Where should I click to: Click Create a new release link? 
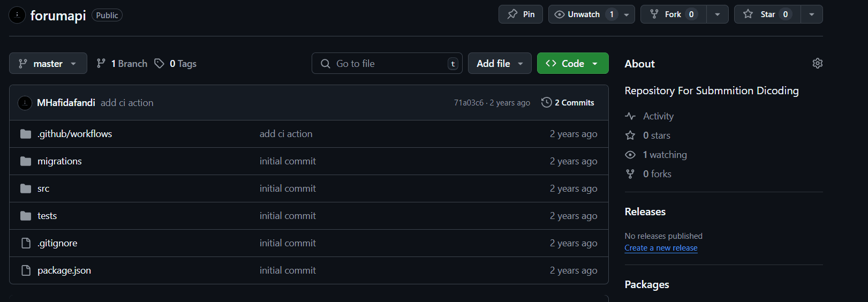(x=661, y=248)
